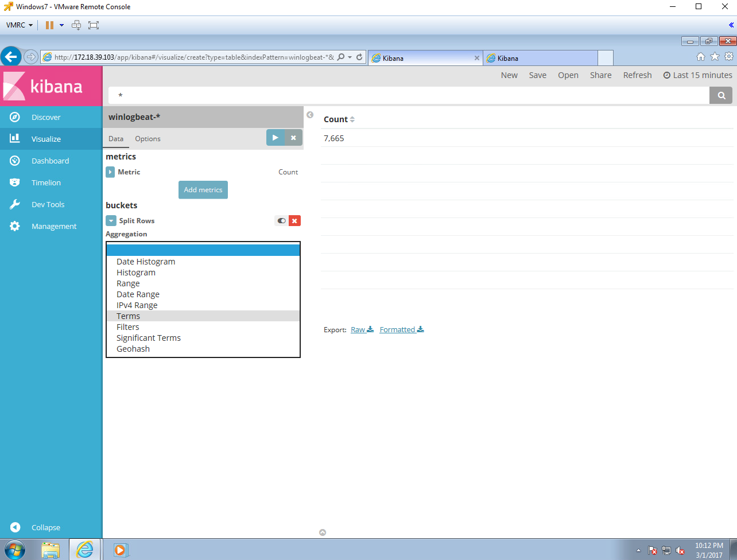Go back in Internet Explorer
The width and height of the screenshot is (737, 560).
click(11, 57)
